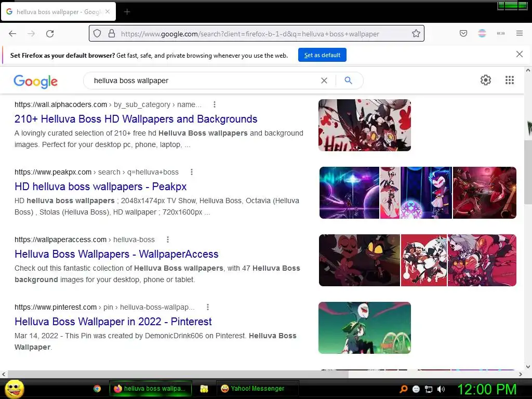The width and height of the screenshot is (532, 399).
Task: Open the Pinterest result thumbnail
Action: click(x=364, y=328)
